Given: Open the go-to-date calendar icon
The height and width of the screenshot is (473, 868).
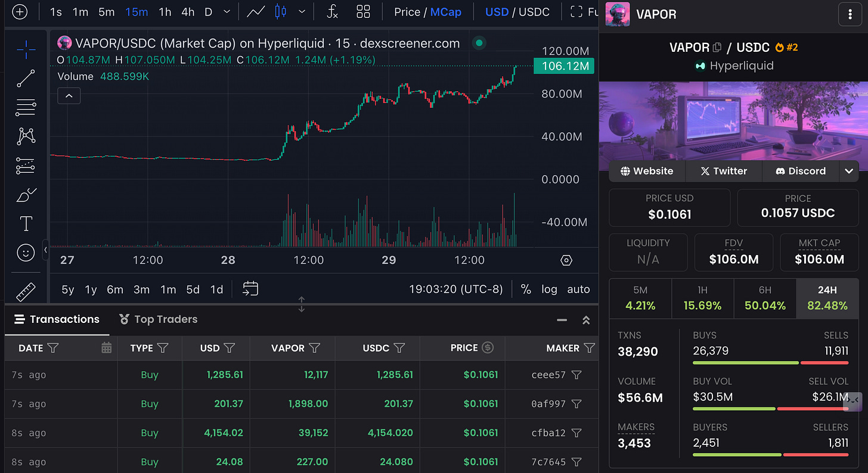Looking at the screenshot, I should point(250,289).
